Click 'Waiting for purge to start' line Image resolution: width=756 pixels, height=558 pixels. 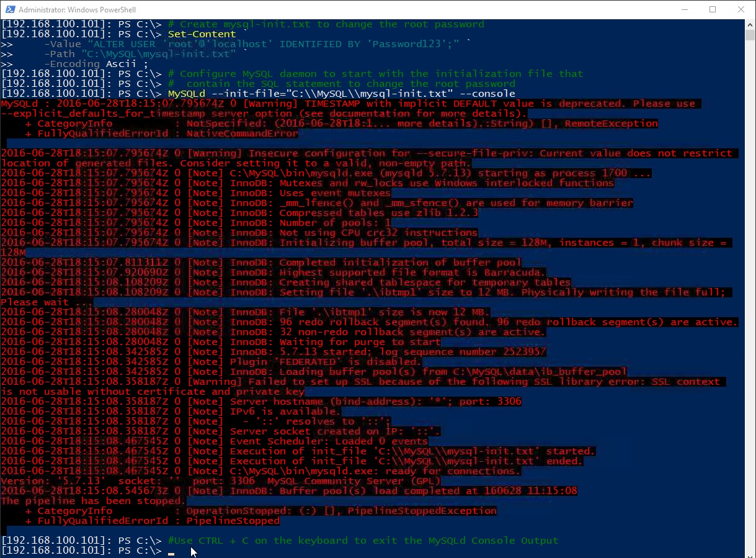tap(221, 342)
